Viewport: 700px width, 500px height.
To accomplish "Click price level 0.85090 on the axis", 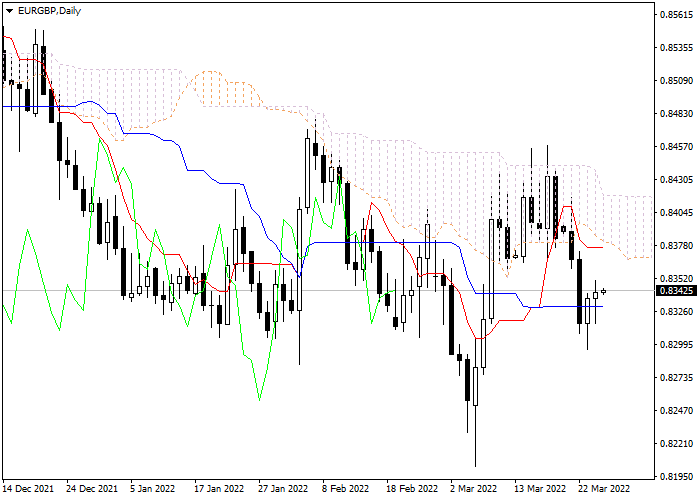I will (676, 81).
